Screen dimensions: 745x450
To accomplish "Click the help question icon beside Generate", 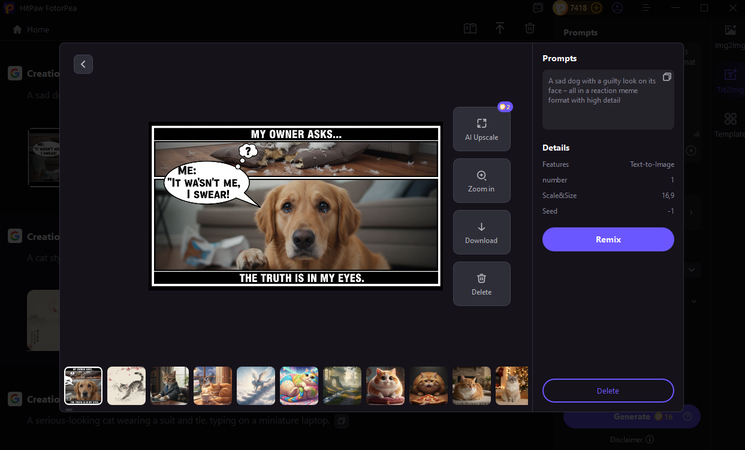I will click(x=687, y=417).
